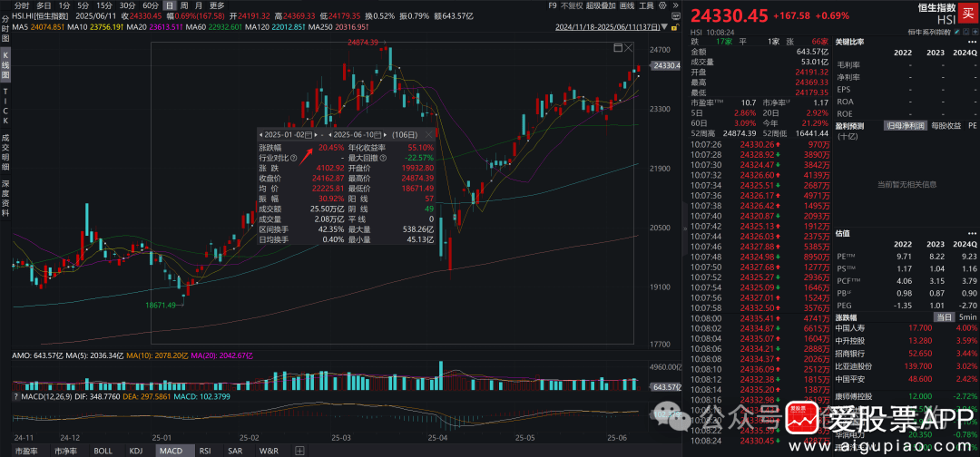Step end date forward arrow
Screen dimensions: 980x457
coord(385,135)
